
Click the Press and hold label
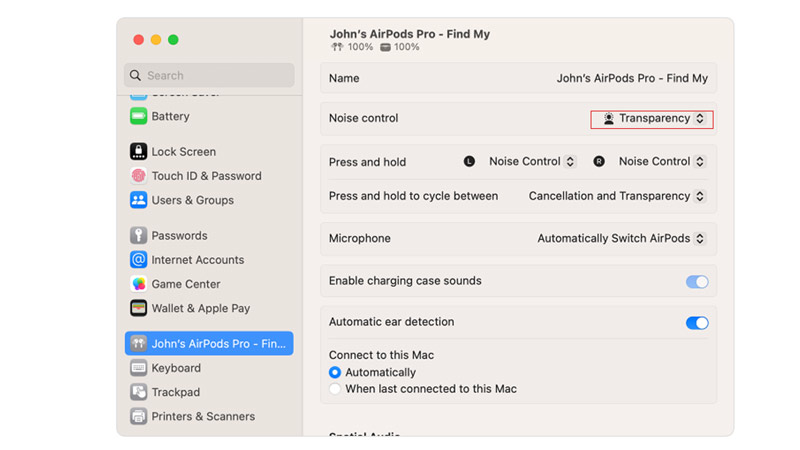click(x=367, y=162)
